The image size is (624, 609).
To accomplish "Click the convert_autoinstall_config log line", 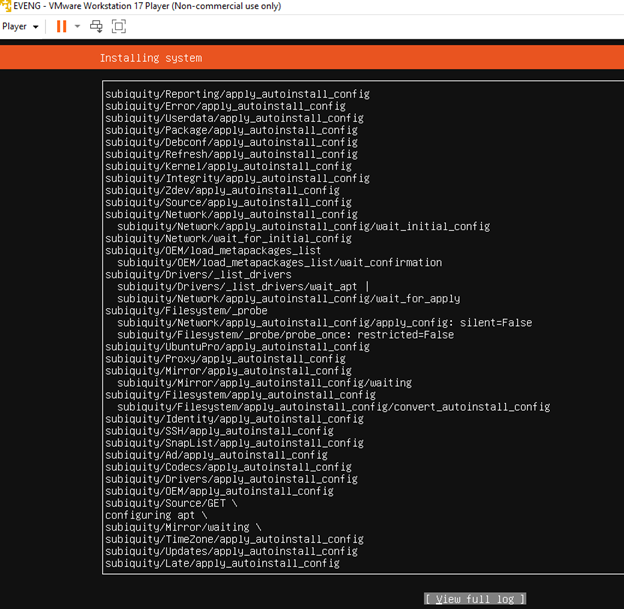I will tap(333, 407).
